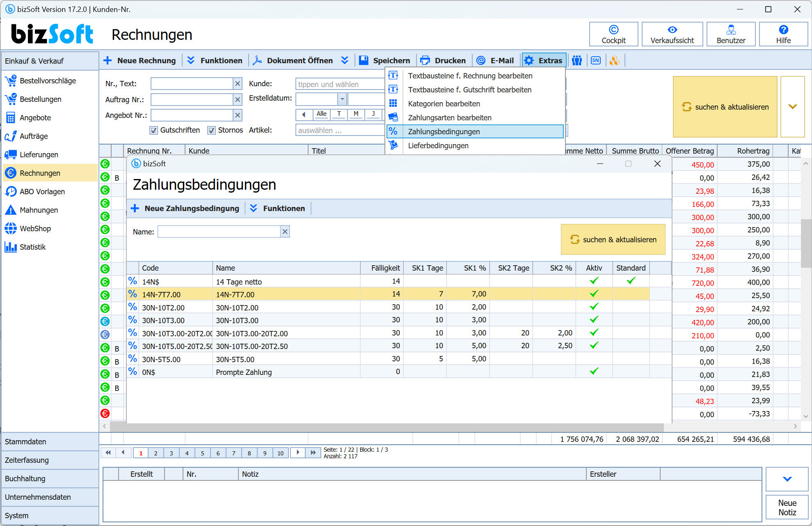The height and width of the screenshot is (526, 812).
Task: Go to page 5 of invoices
Action: pos(202,453)
